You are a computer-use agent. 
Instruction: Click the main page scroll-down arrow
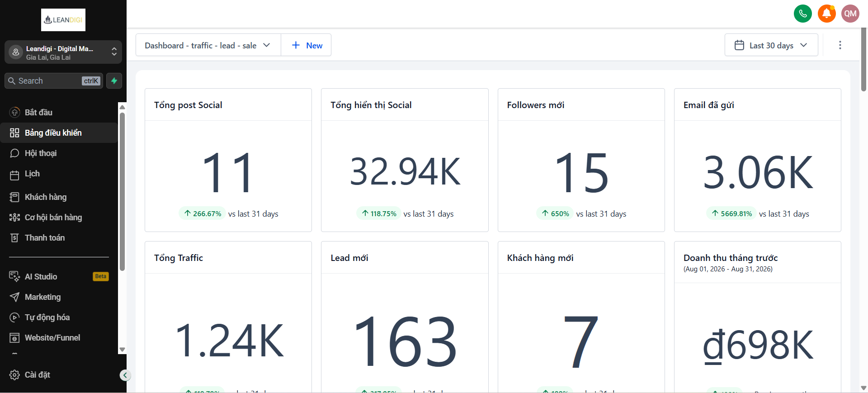pyautogui.click(x=863, y=388)
